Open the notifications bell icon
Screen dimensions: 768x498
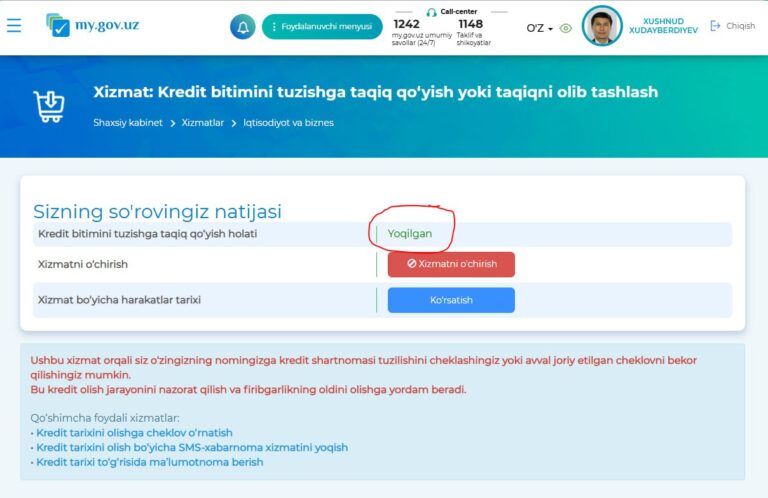click(x=242, y=27)
